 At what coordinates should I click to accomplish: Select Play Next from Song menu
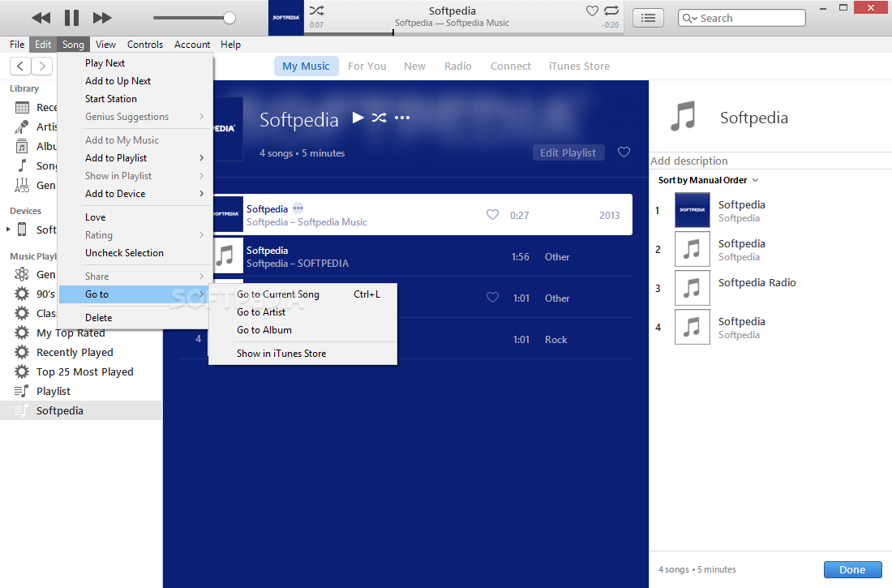click(x=135, y=63)
